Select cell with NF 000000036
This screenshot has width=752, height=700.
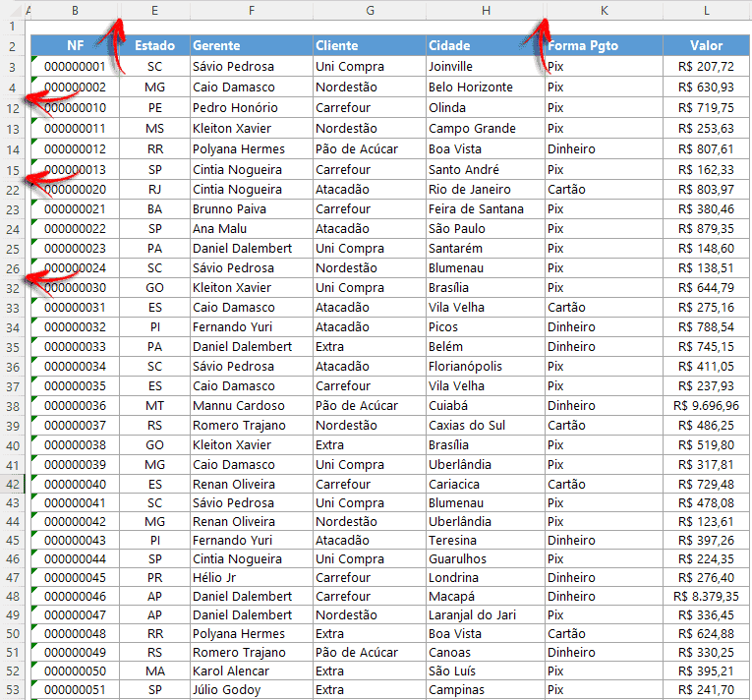pyautogui.click(x=76, y=405)
